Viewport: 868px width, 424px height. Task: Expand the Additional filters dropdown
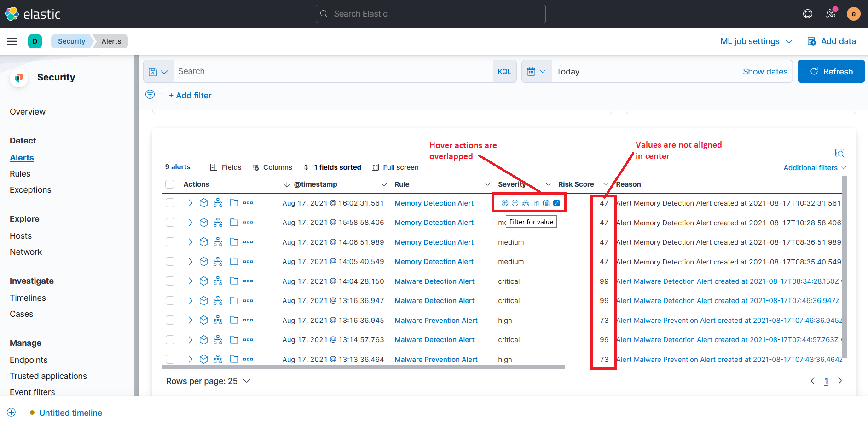click(x=815, y=168)
